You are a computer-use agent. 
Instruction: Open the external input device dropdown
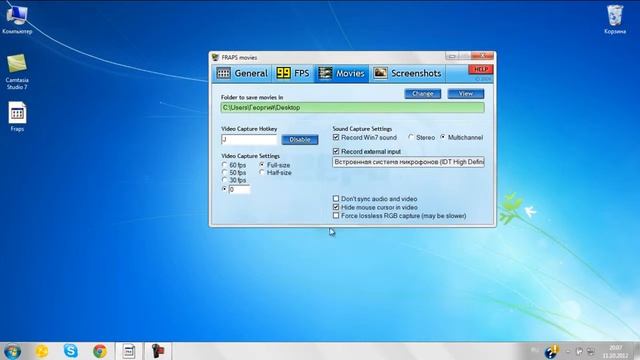pos(409,162)
